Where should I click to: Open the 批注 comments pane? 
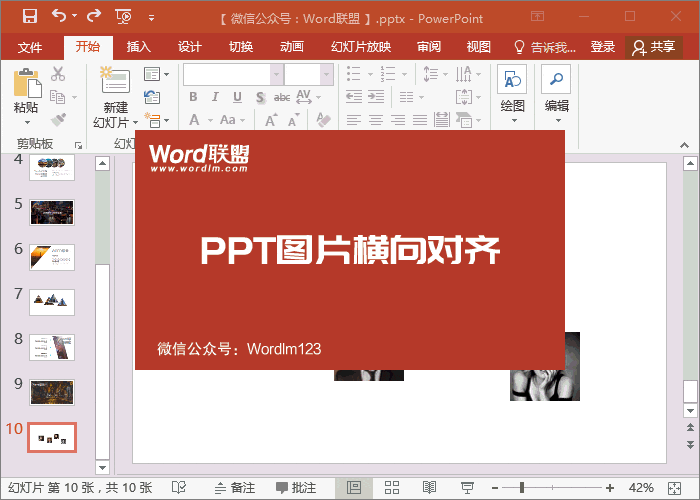tap(296, 488)
